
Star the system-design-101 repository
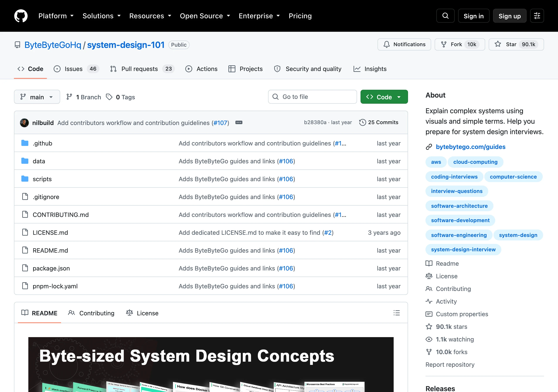click(x=516, y=44)
